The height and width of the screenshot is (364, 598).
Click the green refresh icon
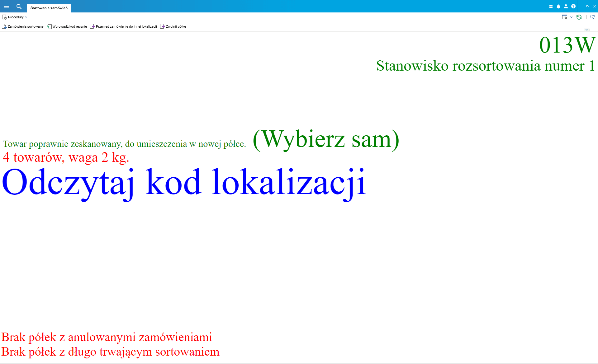579,17
